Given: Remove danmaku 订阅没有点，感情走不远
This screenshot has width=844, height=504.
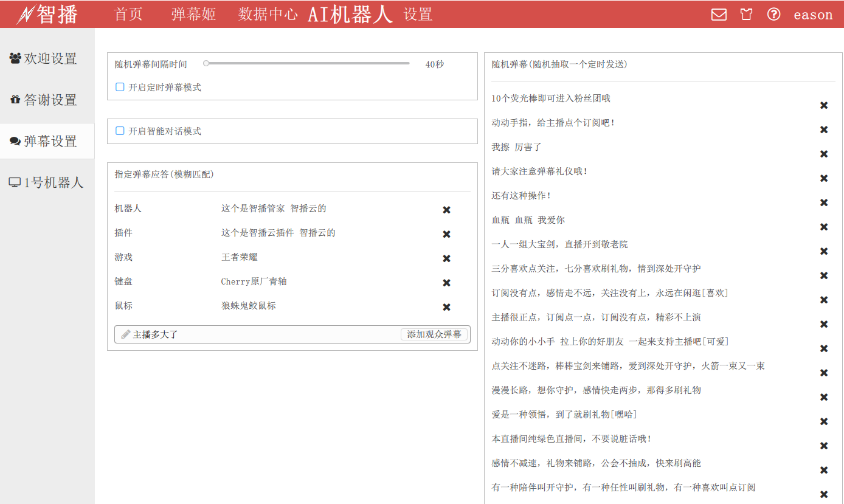Looking at the screenshot, I should pos(824,300).
